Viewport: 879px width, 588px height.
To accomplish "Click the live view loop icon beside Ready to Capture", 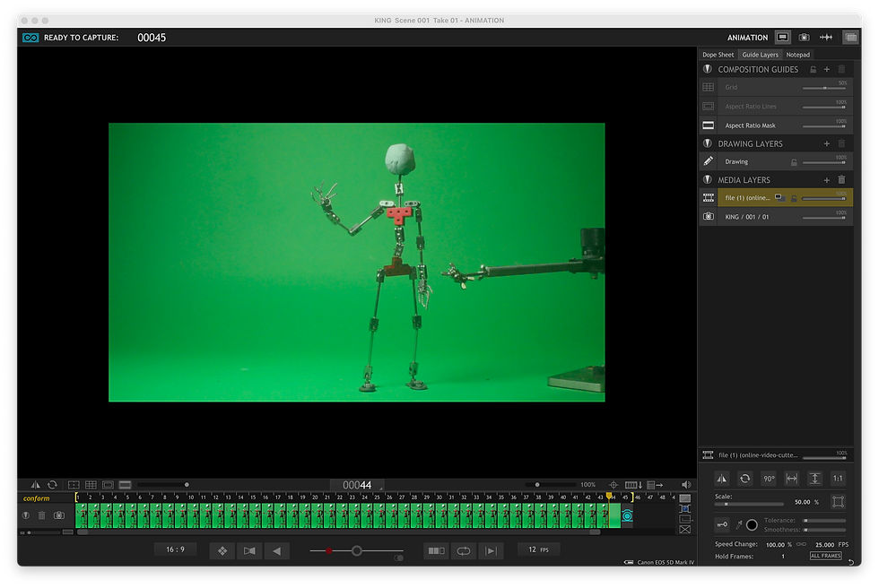I will coord(30,38).
